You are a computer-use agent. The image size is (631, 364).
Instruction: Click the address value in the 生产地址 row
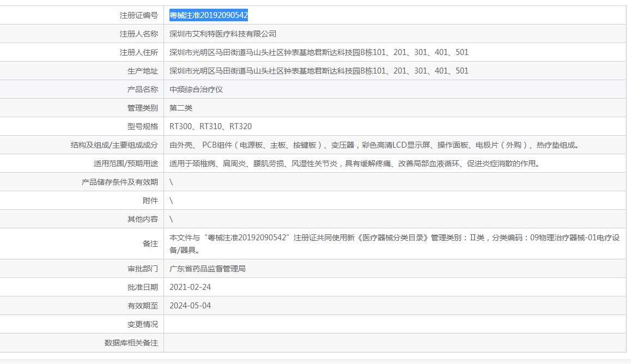(319, 71)
